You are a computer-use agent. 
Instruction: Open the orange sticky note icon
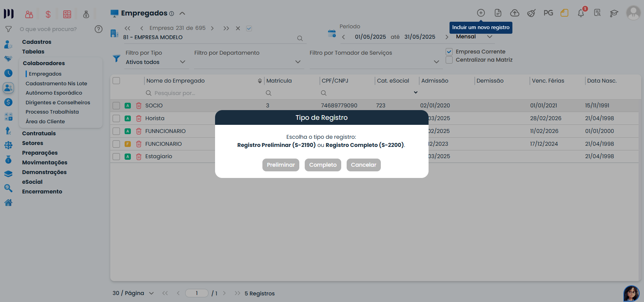(564, 13)
